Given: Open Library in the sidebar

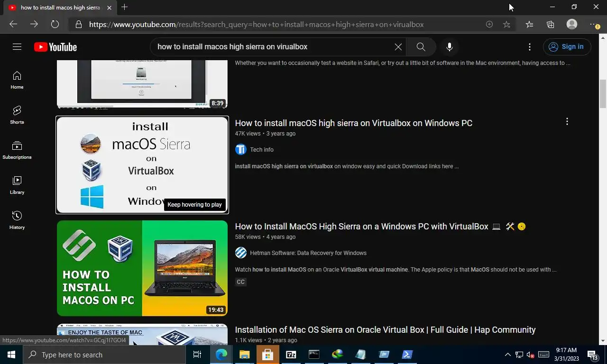Looking at the screenshot, I should click(x=17, y=185).
